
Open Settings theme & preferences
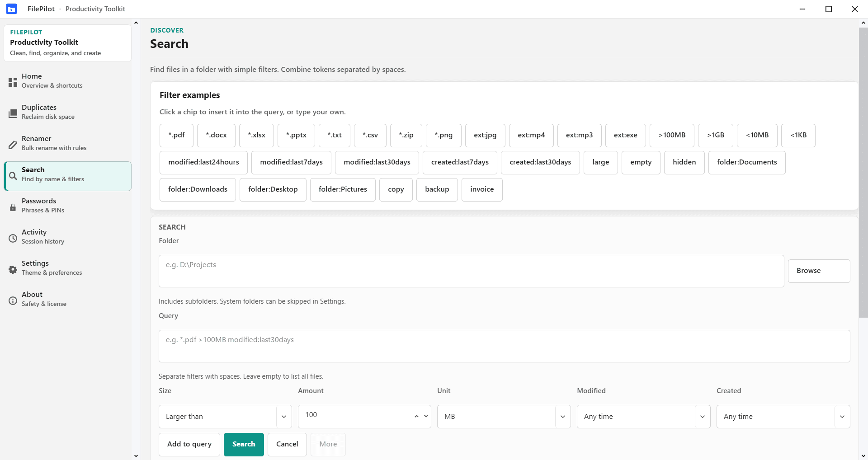[x=68, y=269]
